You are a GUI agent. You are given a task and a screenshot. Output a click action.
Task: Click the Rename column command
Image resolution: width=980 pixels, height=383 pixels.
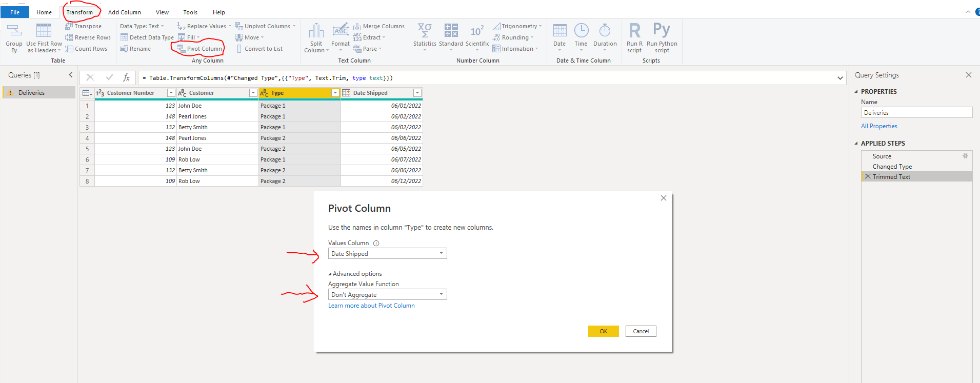[135, 49]
